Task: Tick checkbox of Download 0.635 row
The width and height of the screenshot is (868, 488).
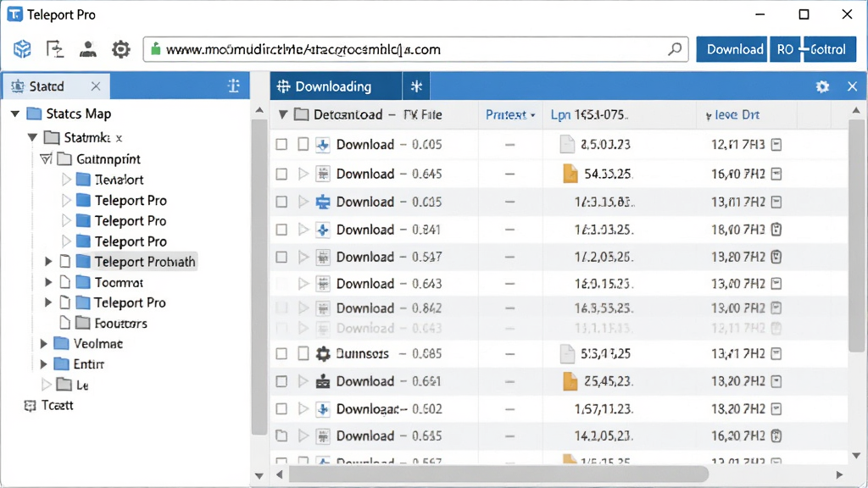Action: 281,202
